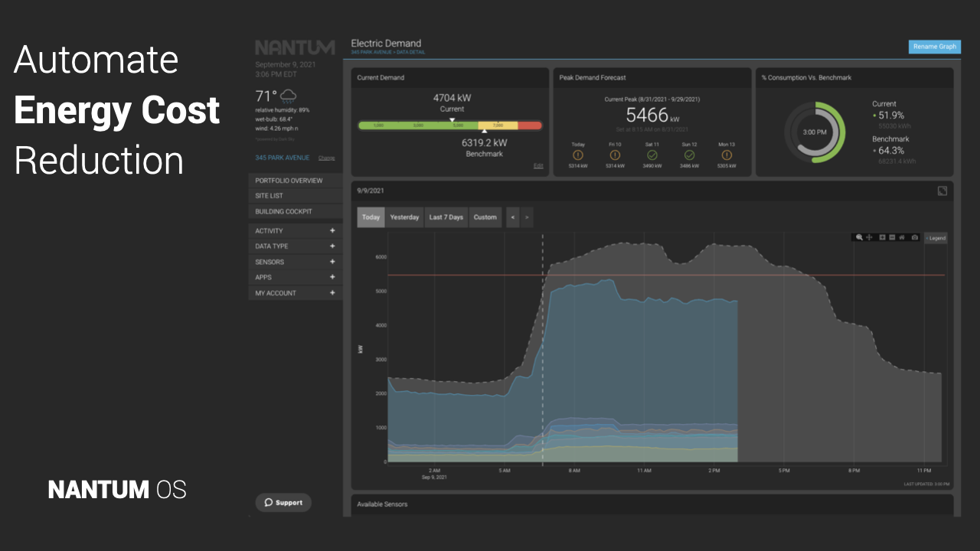Click Today's forecast warning icon
The image size is (980, 551).
578,155
